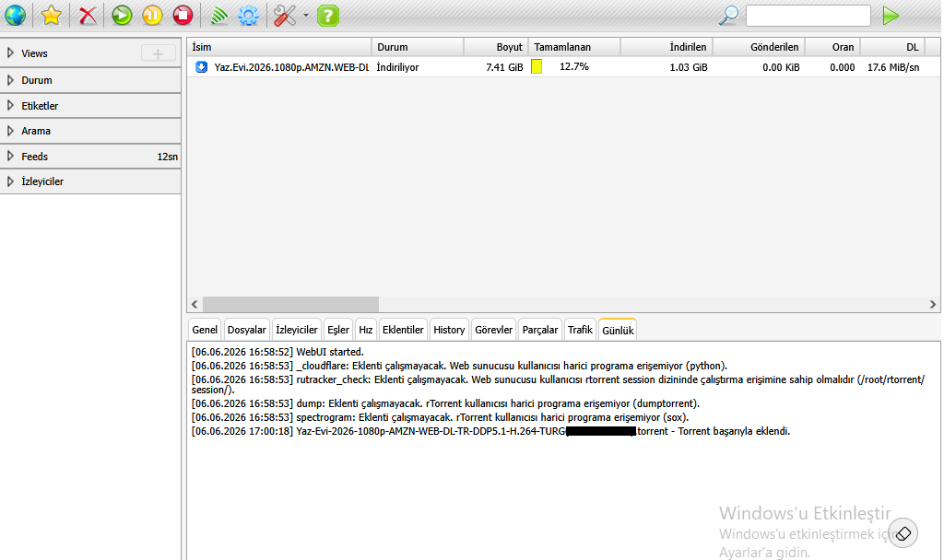This screenshot has width=944, height=560.
Task: Start torrent with green play icon
Action: coord(122,15)
